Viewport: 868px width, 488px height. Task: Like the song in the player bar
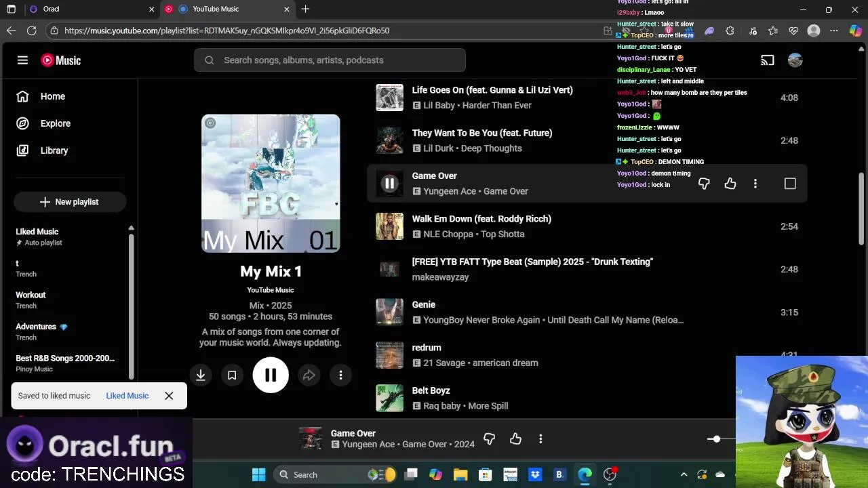(515, 439)
